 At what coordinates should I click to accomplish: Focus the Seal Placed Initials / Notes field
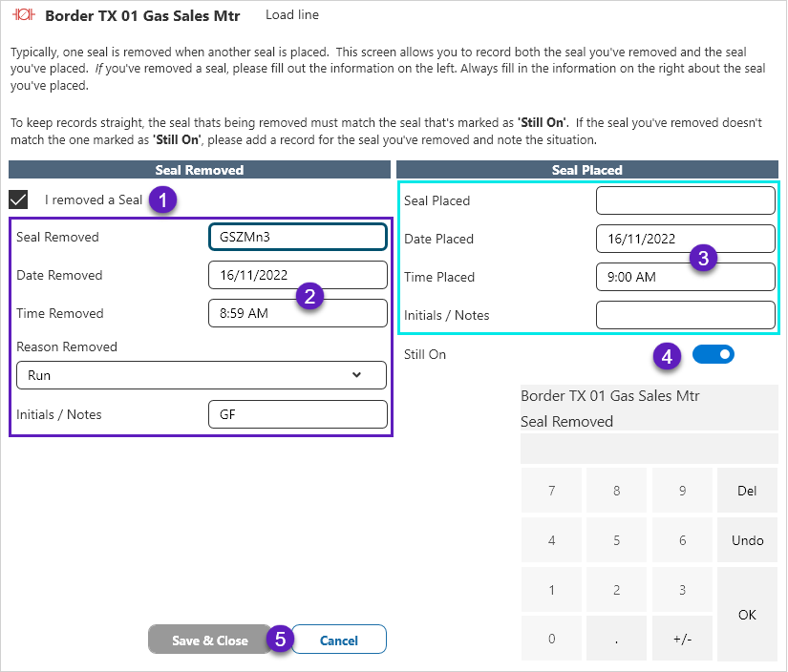[685, 315]
